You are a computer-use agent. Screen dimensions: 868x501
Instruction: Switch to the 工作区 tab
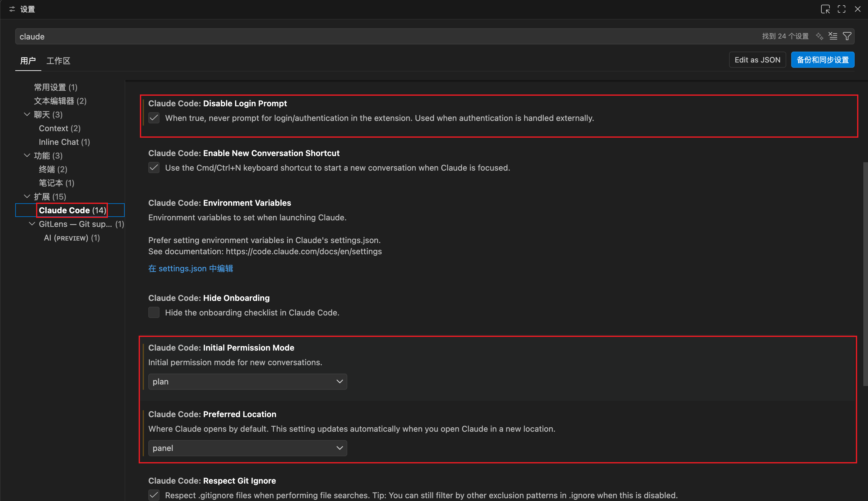tap(58, 61)
